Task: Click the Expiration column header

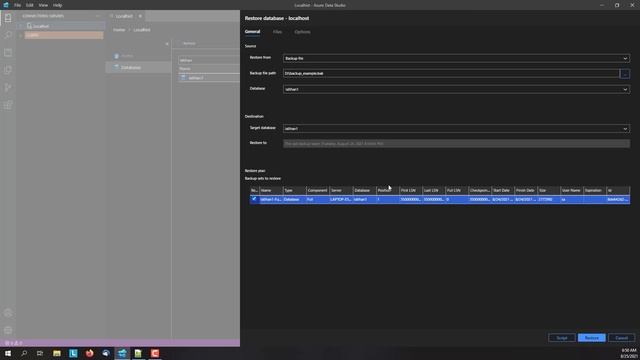Action: tap(595, 190)
